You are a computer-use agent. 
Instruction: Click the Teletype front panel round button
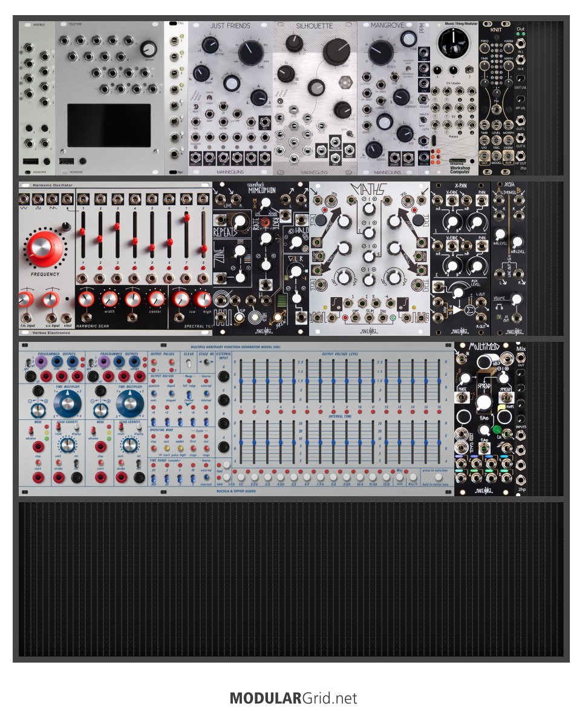pos(83,161)
